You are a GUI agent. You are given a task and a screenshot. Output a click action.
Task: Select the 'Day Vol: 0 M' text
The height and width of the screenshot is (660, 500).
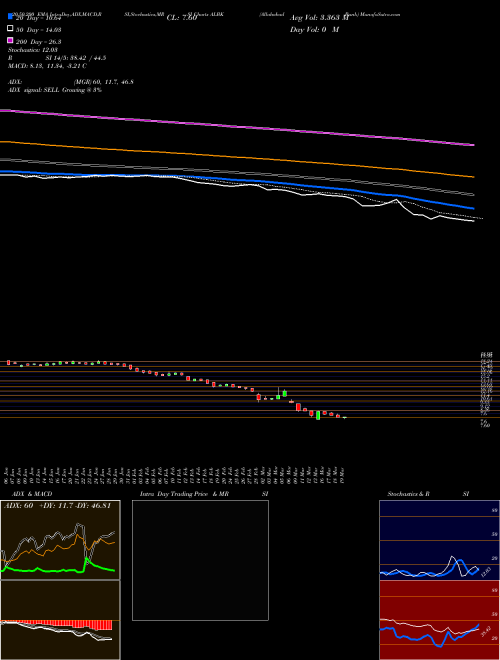314,30
